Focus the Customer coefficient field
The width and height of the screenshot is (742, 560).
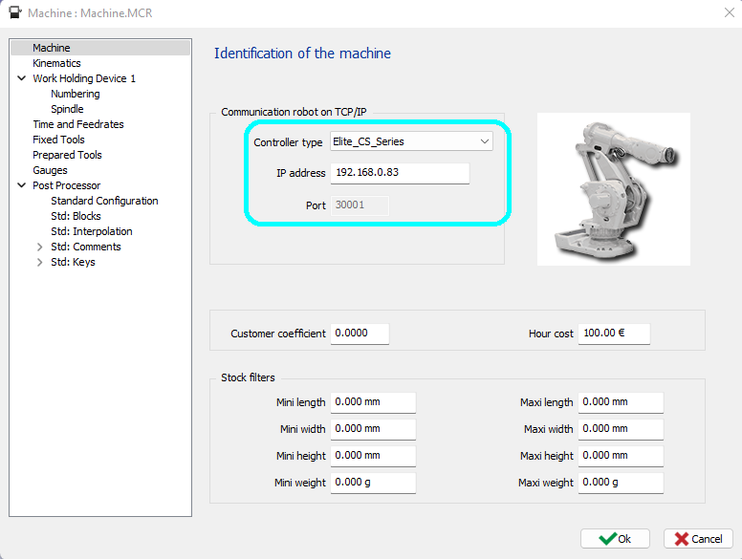(x=360, y=334)
